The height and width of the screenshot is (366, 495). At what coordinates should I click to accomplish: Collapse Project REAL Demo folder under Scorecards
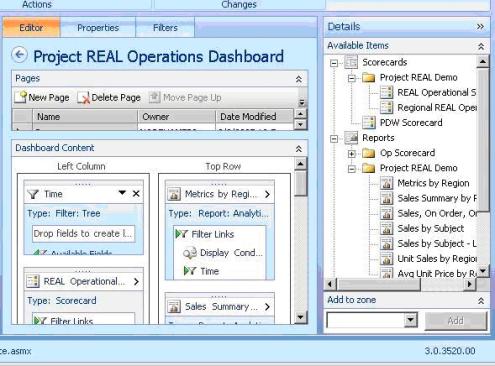tap(351, 78)
